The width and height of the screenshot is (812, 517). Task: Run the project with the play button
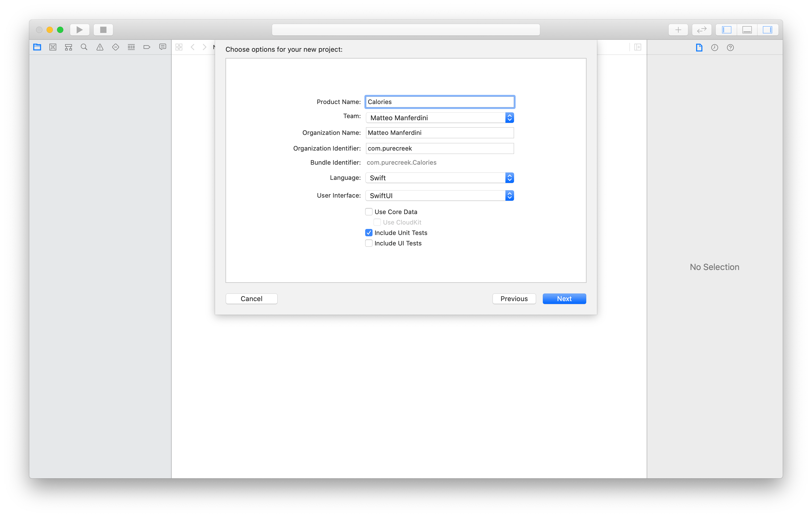click(x=80, y=30)
